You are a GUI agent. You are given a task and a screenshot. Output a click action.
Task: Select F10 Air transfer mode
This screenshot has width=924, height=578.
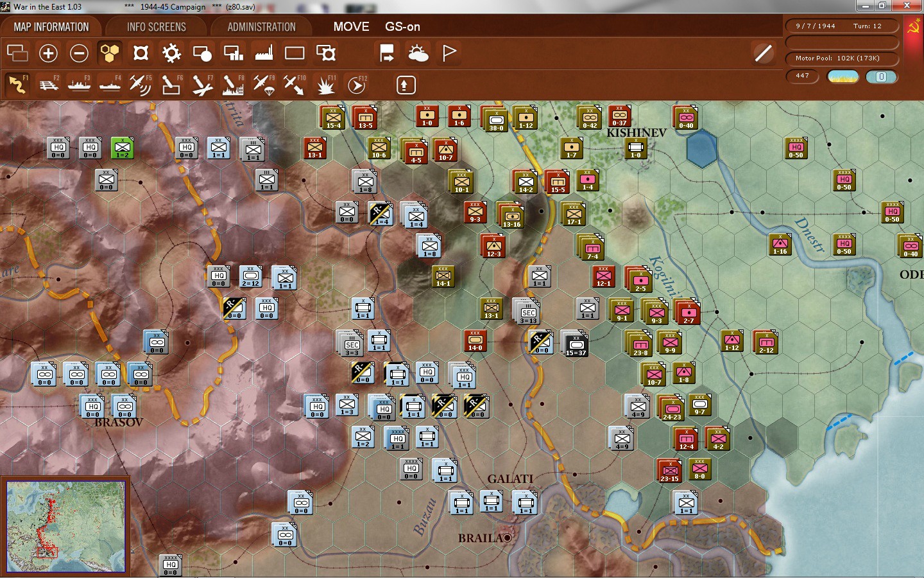(295, 85)
